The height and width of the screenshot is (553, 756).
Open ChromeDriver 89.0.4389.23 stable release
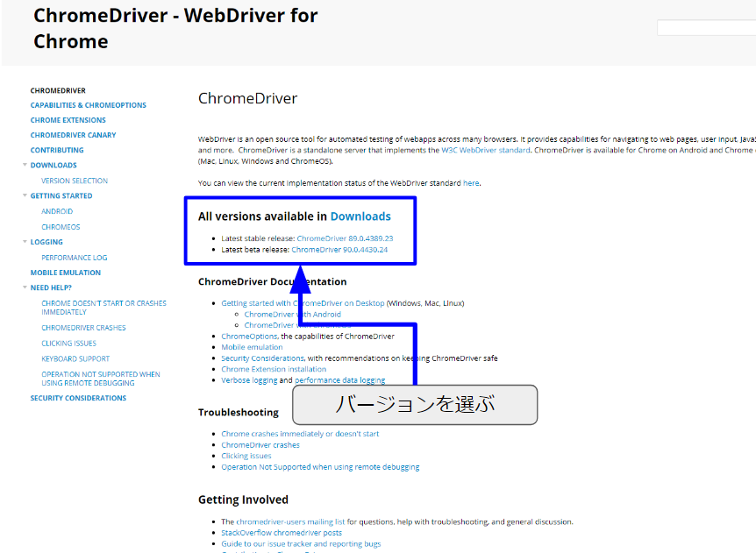(x=345, y=238)
